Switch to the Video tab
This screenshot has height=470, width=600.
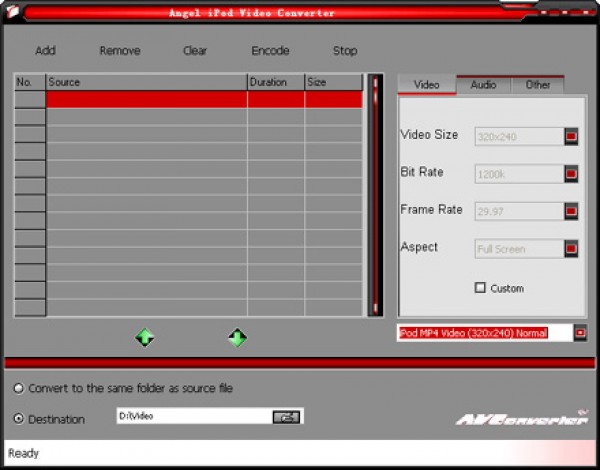[427, 84]
